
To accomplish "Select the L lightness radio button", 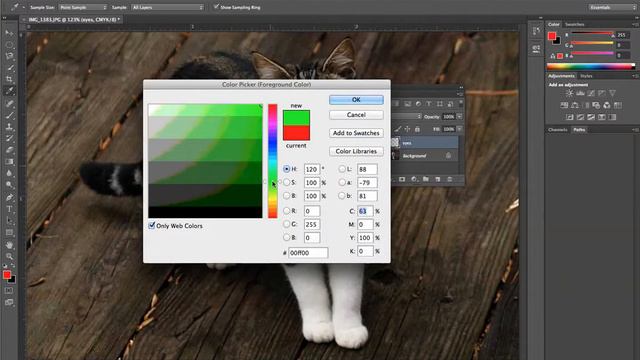I will (x=342, y=169).
